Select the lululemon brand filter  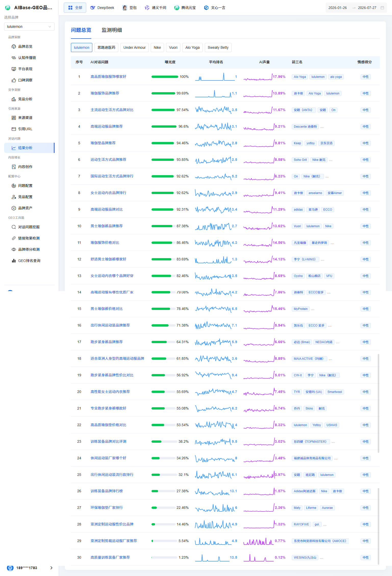tap(82, 47)
